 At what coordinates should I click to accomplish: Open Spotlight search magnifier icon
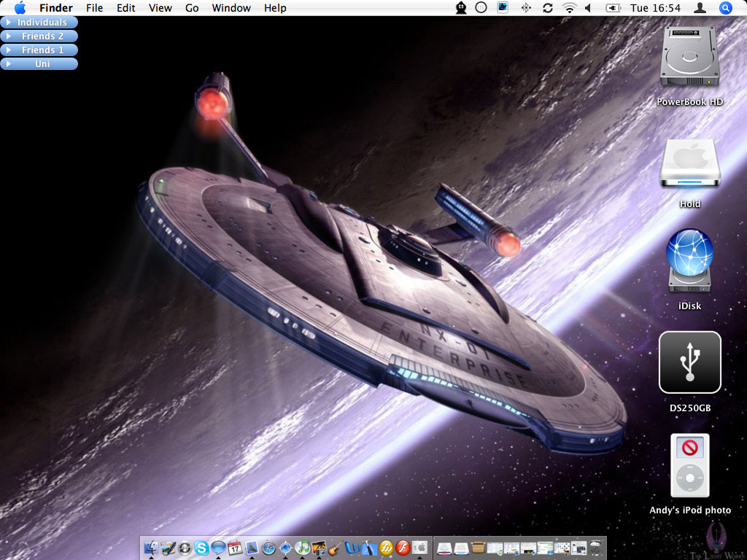[726, 7]
